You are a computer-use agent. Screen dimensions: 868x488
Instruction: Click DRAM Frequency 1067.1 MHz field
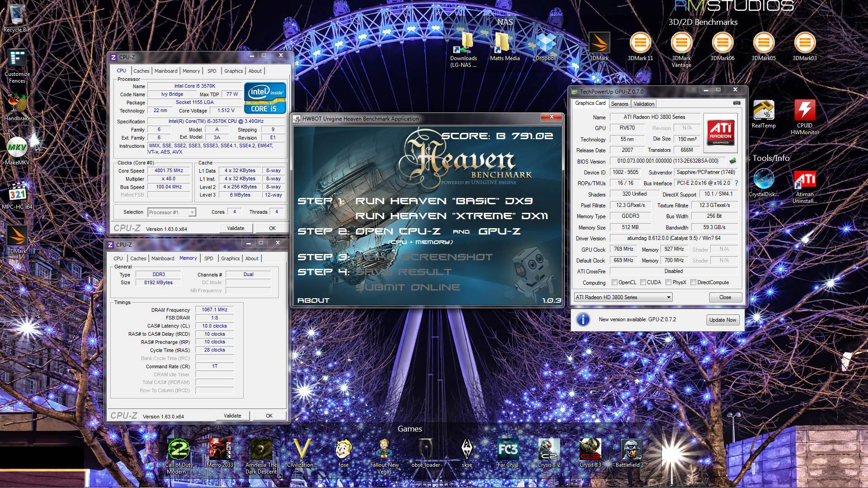tap(214, 310)
